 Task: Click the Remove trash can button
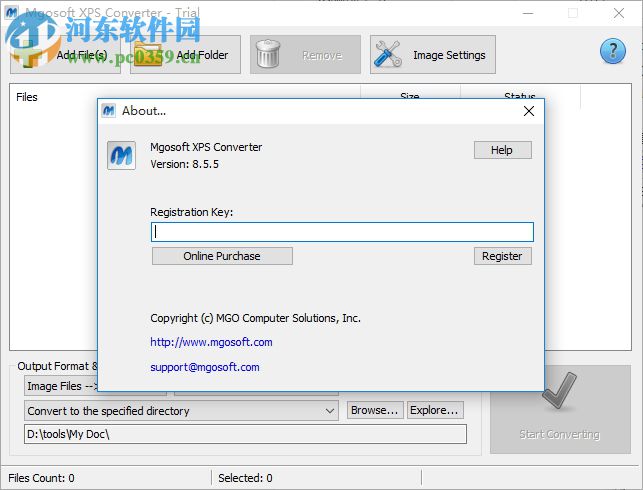305,55
